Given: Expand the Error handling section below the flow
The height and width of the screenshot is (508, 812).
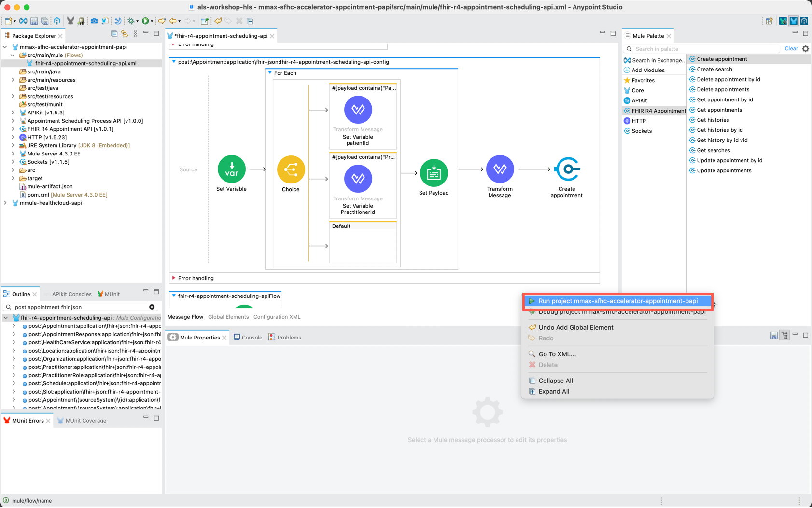Looking at the screenshot, I should pyautogui.click(x=174, y=278).
